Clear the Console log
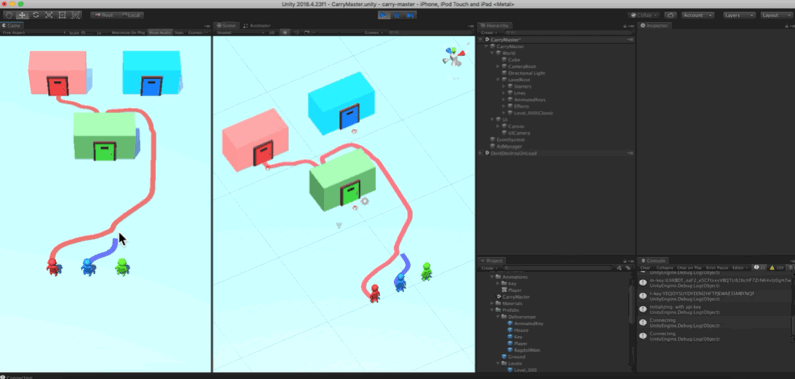The height and width of the screenshot is (379, 795). tap(645, 268)
